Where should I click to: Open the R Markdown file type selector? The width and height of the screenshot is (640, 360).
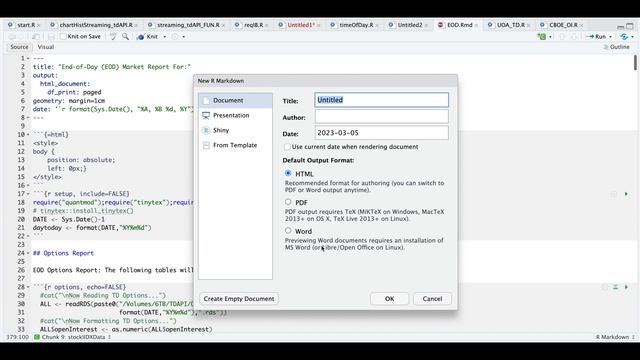click(616, 337)
